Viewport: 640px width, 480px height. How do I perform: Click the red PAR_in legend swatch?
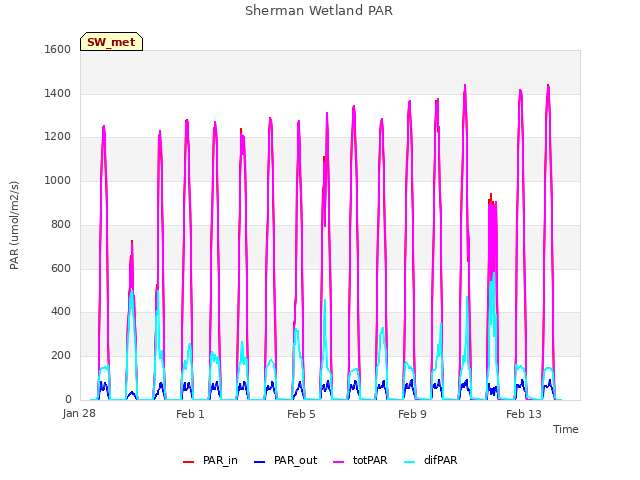(189, 462)
